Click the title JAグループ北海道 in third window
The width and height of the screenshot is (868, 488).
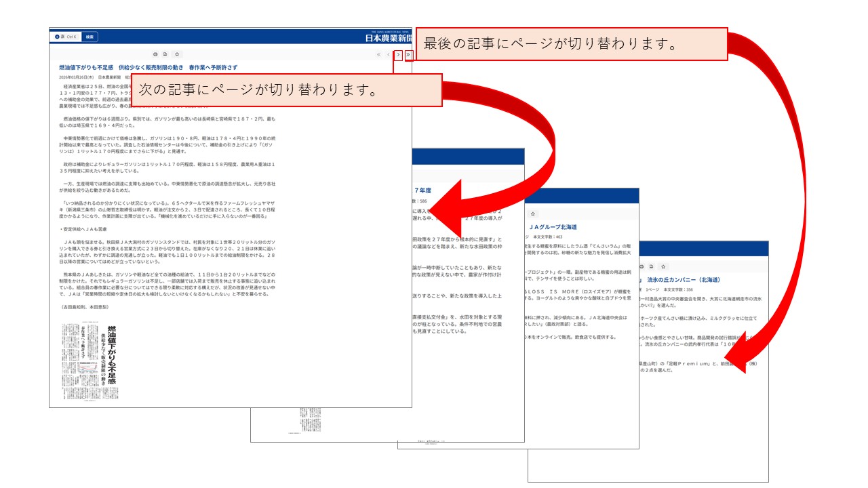pyautogui.click(x=551, y=227)
